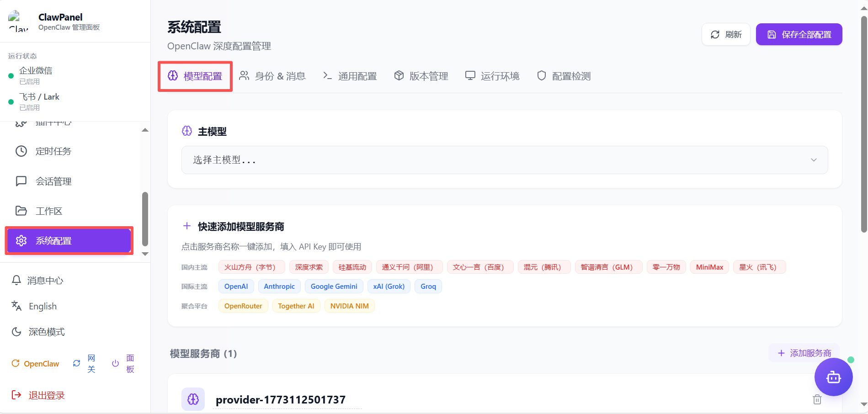
Task: Add the 硅基流动 provider
Action: [x=352, y=267]
